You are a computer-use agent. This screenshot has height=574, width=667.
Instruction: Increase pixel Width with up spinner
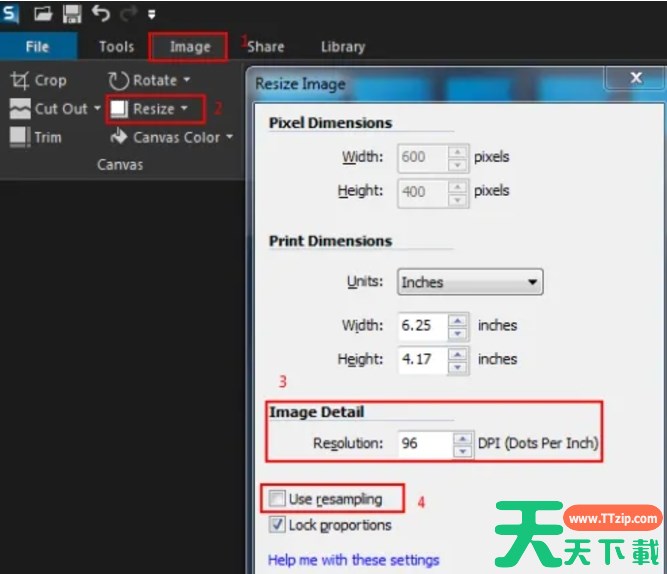[457, 152]
